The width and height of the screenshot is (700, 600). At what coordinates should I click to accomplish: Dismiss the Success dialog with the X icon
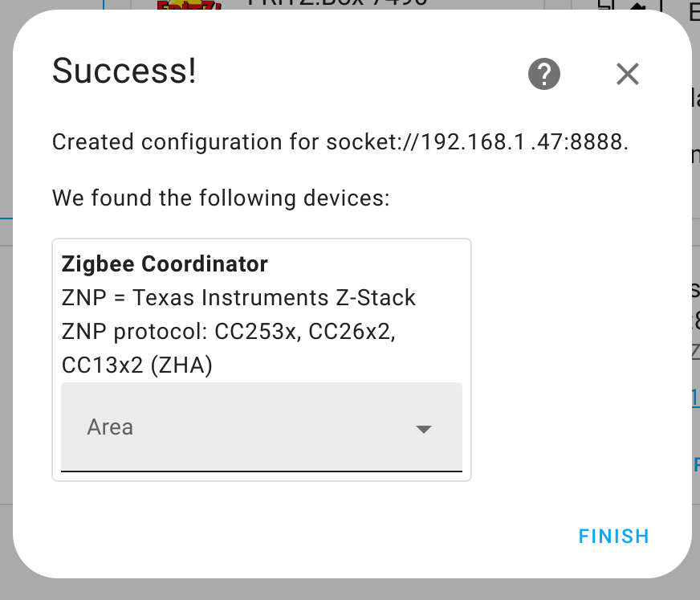click(x=628, y=74)
